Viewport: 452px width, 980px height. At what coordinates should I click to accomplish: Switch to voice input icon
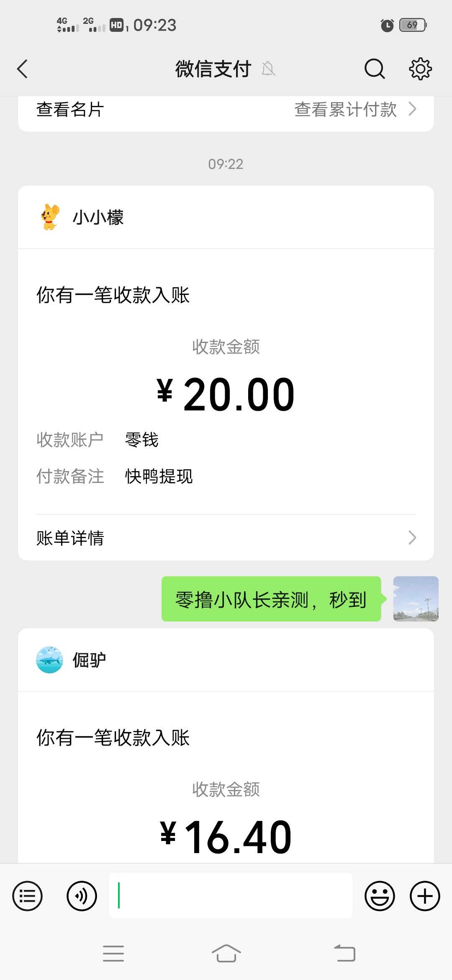(x=82, y=896)
